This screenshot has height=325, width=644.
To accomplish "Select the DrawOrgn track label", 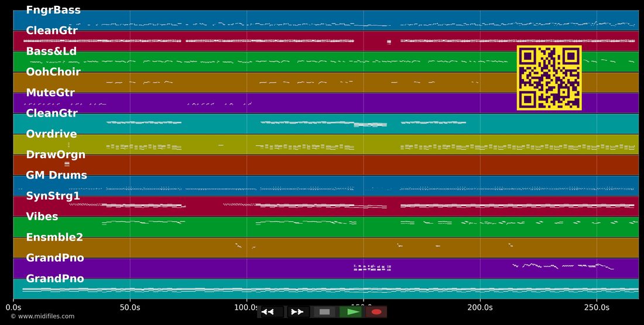I will click(x=56, y=155).
